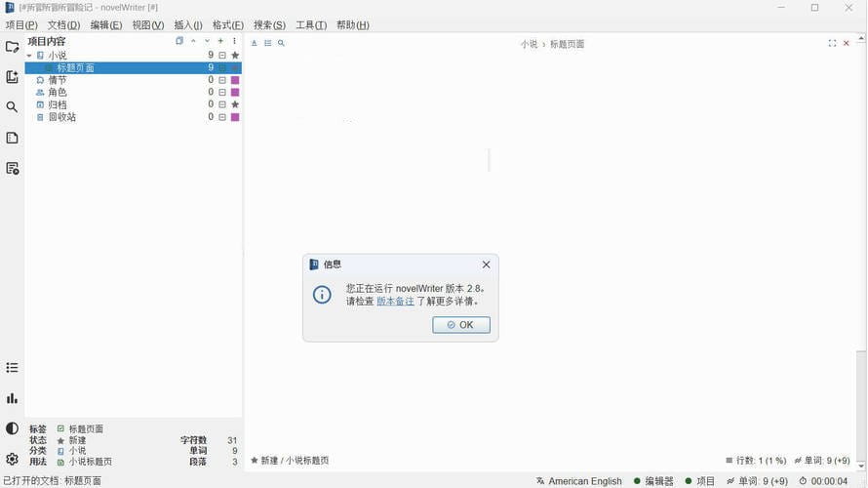Click the search icon in editor header
Viewport: 868px width, 488px height.
(281, 44)
